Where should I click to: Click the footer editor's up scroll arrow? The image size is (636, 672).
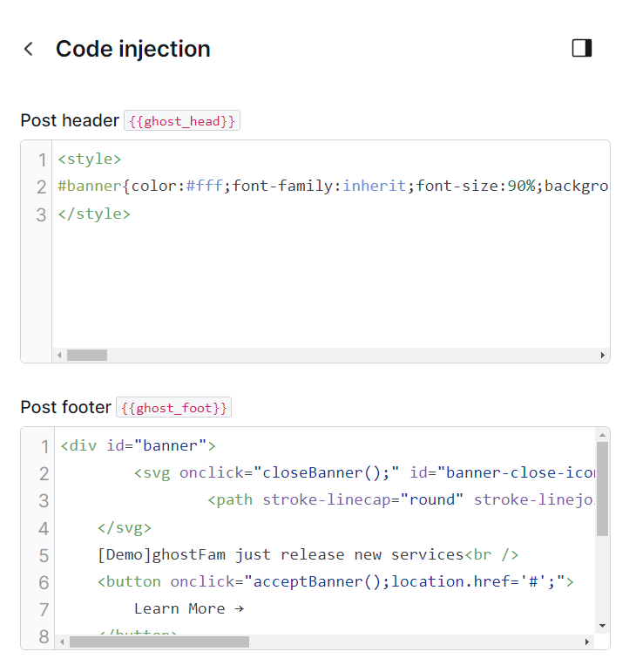point(603,435)
